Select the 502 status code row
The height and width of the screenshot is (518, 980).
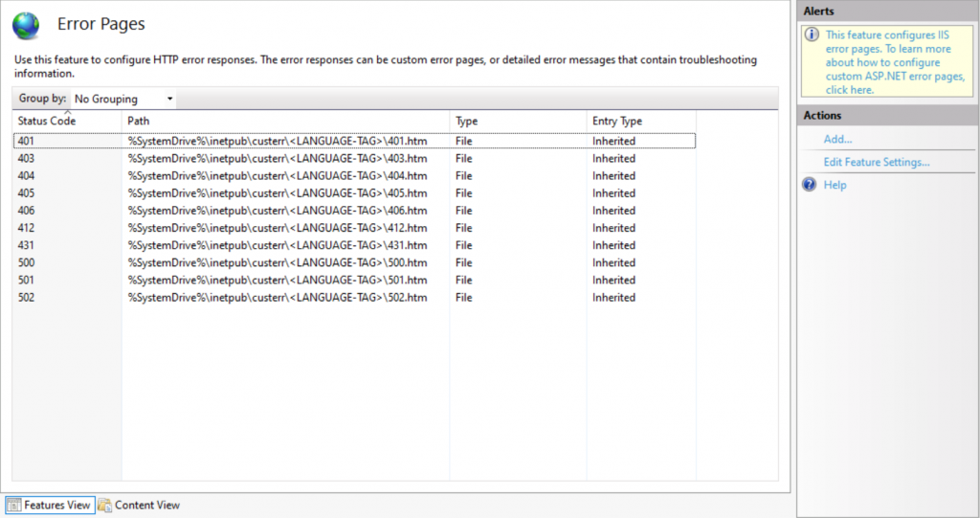(x=354, y=297)
